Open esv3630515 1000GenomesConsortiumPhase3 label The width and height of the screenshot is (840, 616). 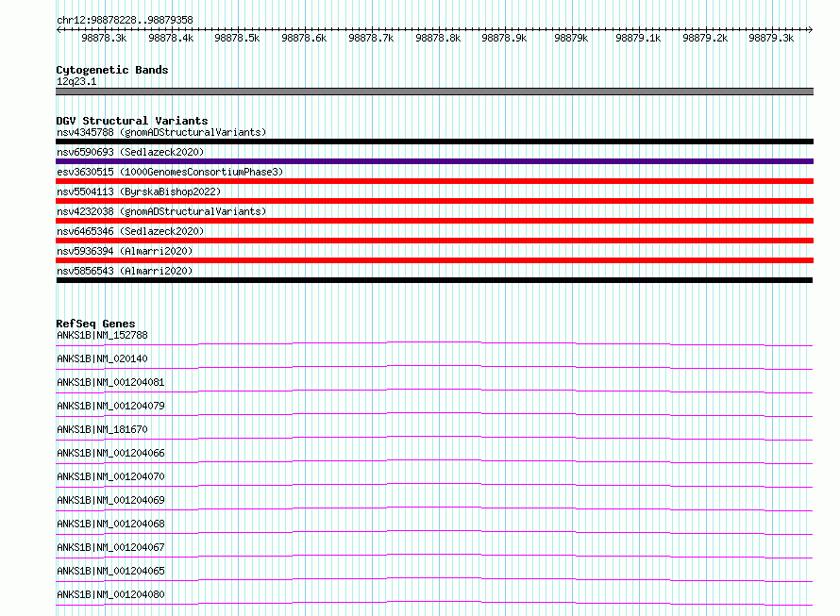(x=170, y=172)
